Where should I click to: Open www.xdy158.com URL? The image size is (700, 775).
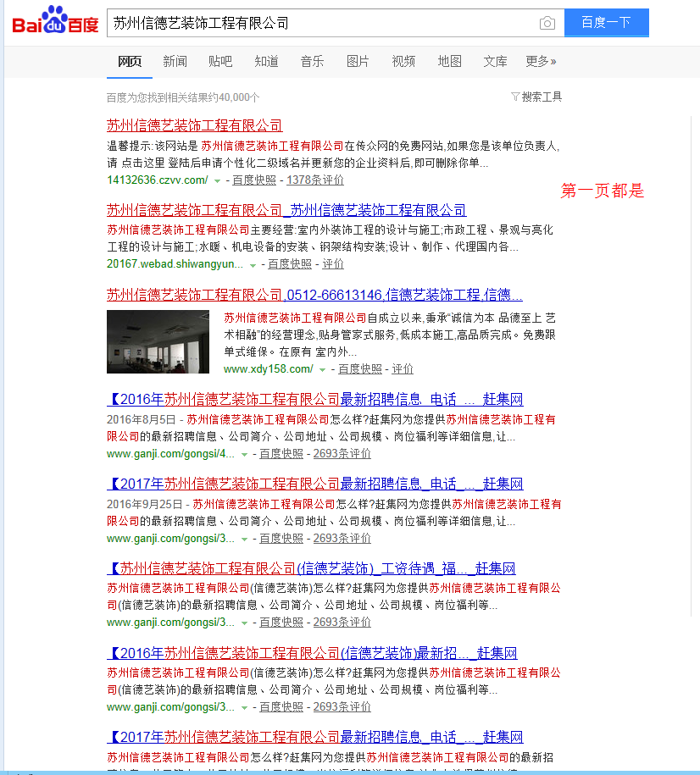(x=268, y=368)
